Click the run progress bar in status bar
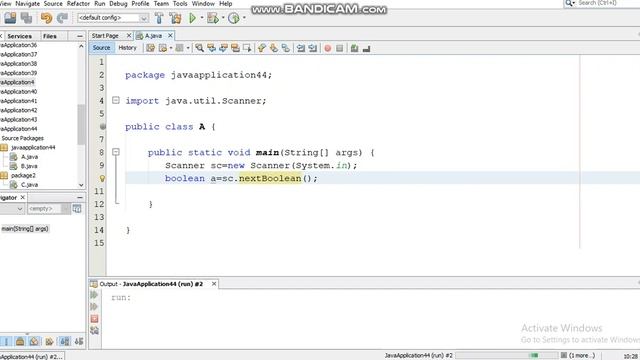This screenshot has height=360, width=640. click(506, 356)
